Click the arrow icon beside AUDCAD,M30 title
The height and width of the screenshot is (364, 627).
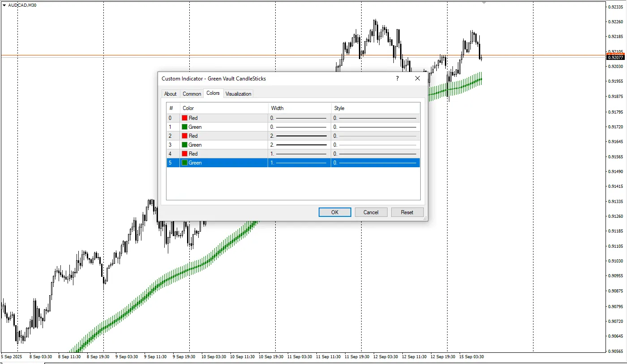coord(4,5)
